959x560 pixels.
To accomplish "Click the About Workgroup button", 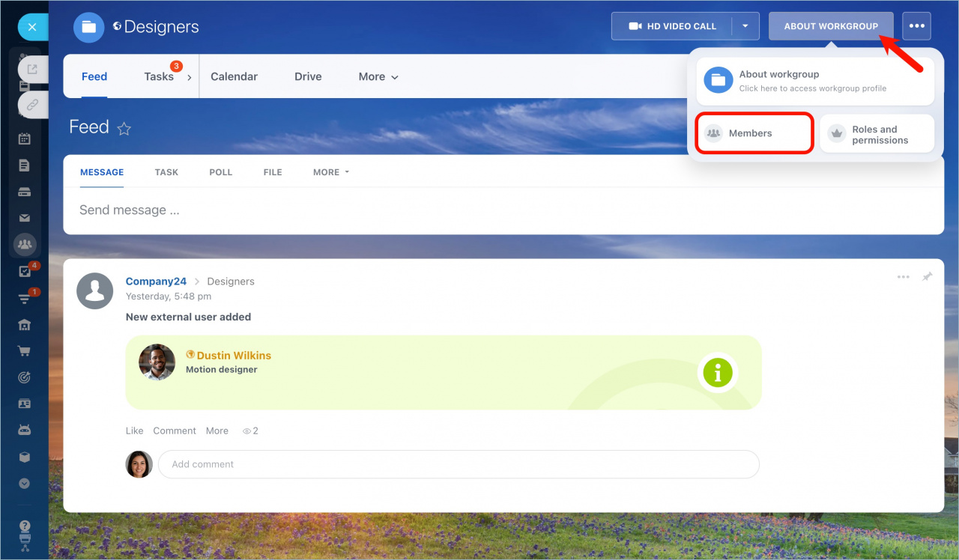I will pos(831,26).
